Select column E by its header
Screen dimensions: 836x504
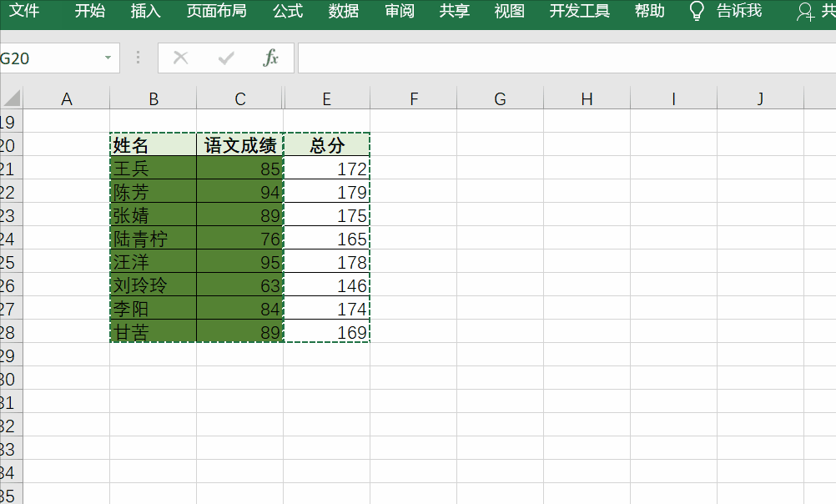(x=326, y=98)
